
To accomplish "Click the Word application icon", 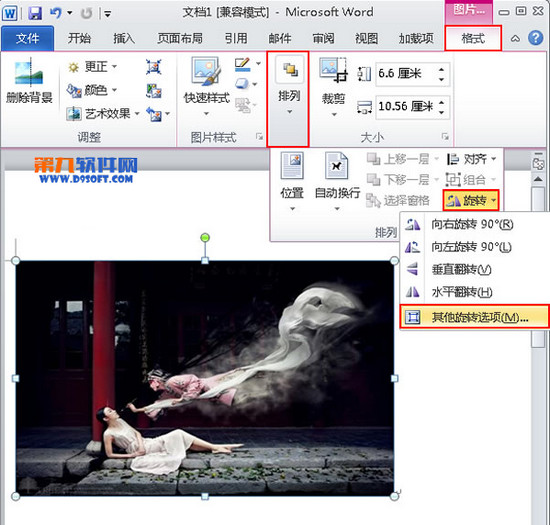I will [x=9, y=13].
